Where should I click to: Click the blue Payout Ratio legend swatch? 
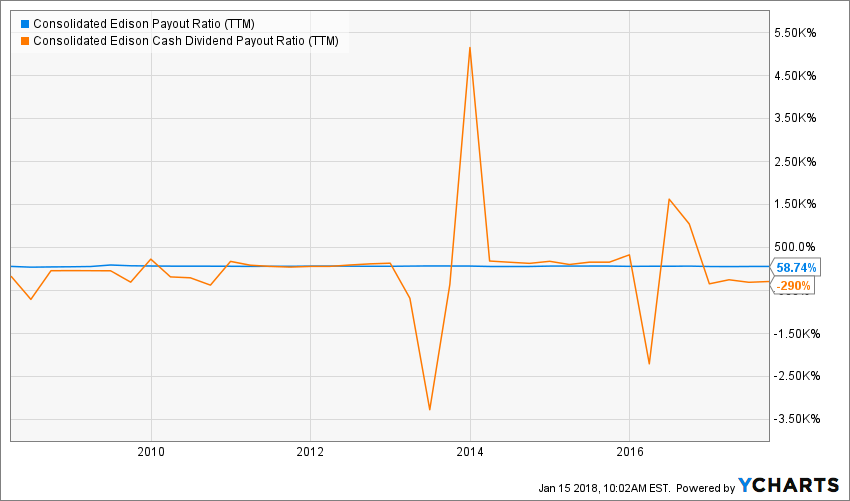tap(24, 24)
